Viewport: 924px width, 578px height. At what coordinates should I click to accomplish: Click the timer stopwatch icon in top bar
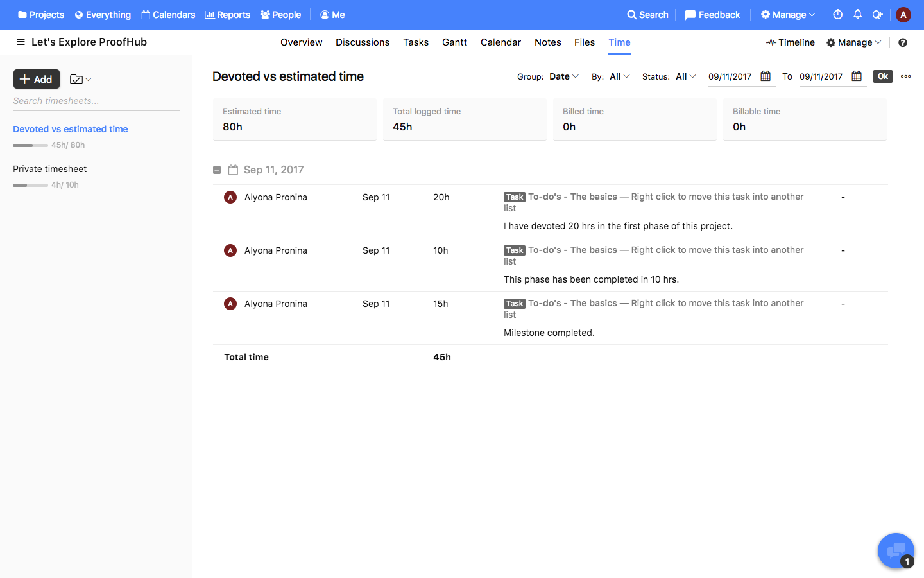(837, 14)
